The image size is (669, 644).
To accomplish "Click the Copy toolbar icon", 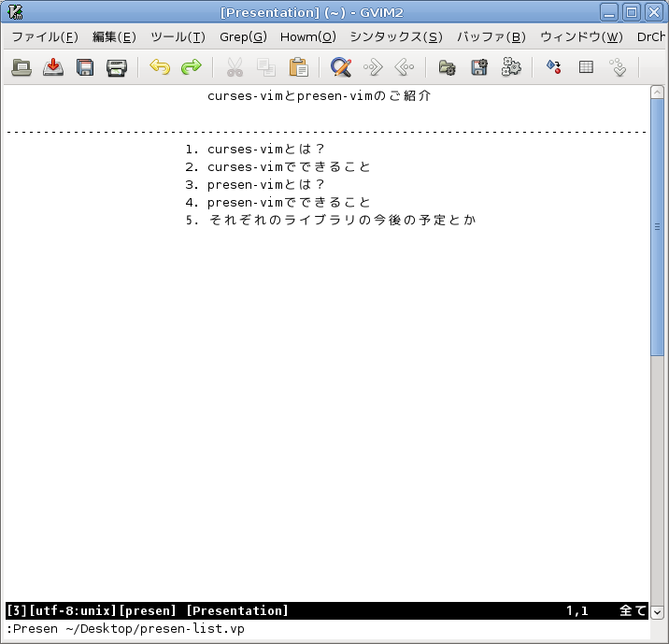I will (x=266, y=67).
